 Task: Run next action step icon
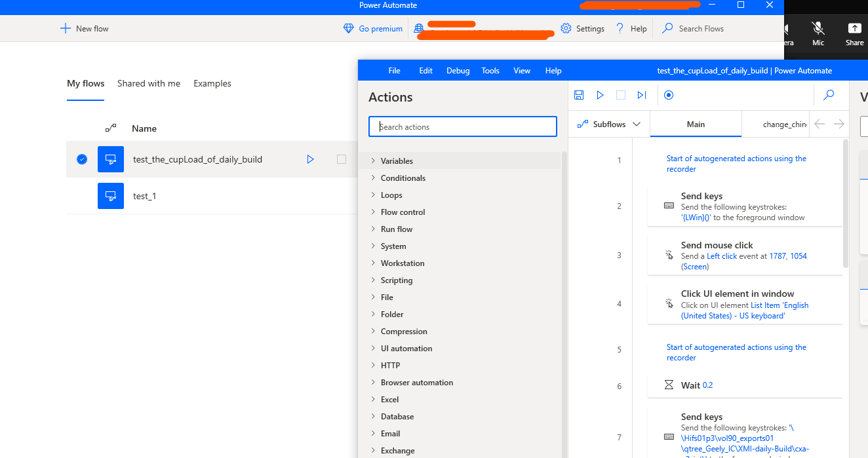642,95
